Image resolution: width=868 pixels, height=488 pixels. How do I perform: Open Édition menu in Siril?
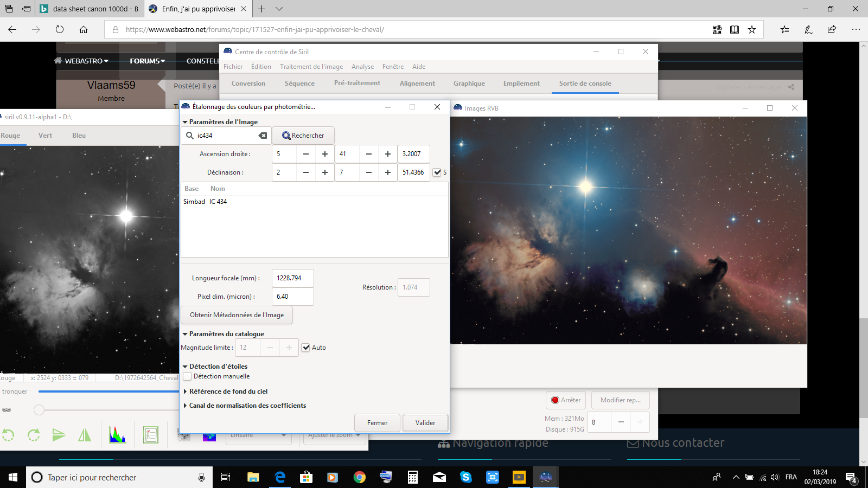(x=261, y=67)
